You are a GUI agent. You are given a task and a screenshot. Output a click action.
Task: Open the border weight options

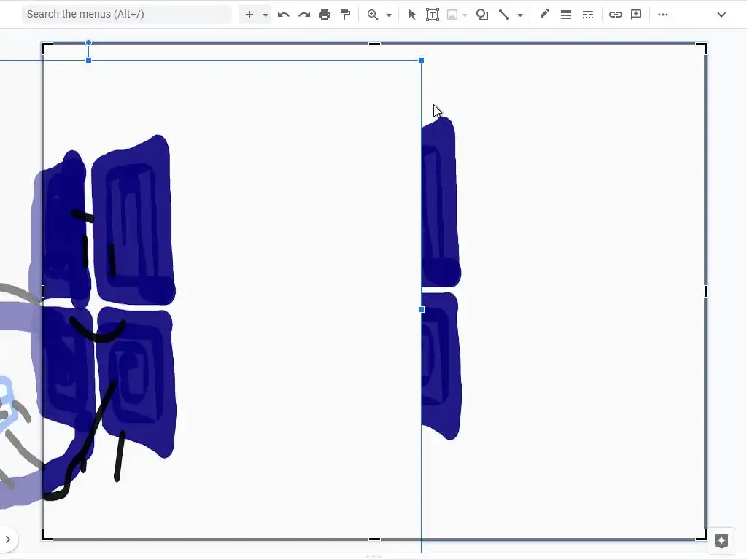(566, 15)
